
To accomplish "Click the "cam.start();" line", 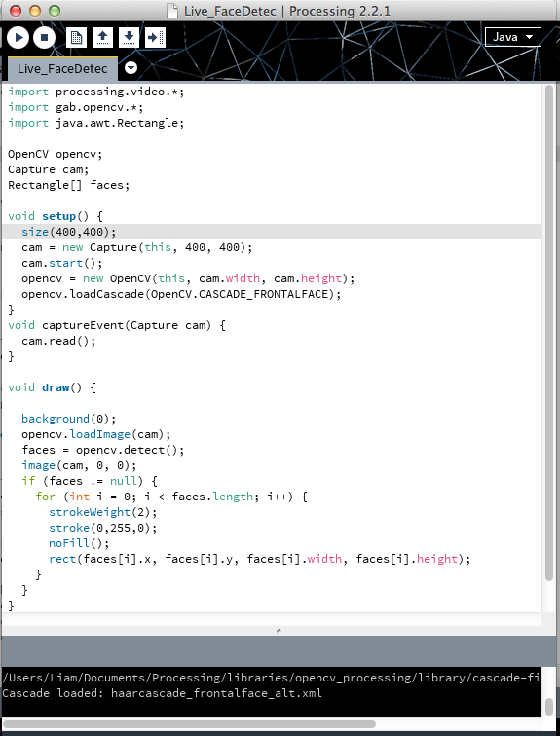I will click(x=62, y=263).
